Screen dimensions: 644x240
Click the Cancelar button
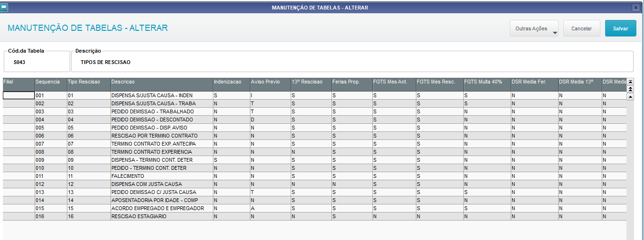[x=581, y=28]
